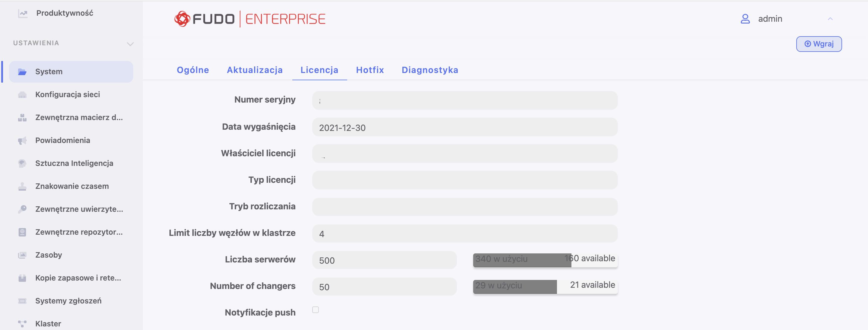This screenshot has height=330, width=868.
Task: Open Konfiguracja sieci network icon
Action: point(22,95)
